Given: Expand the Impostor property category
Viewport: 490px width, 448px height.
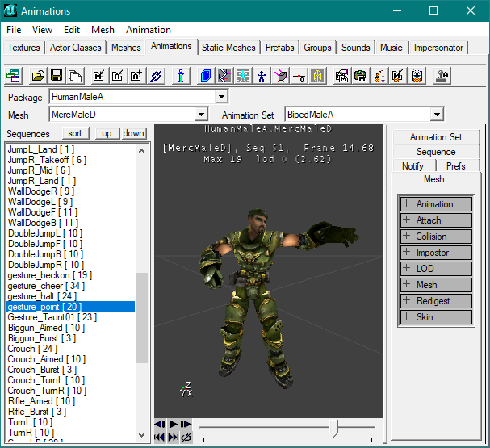Looking at the screenshot, I should tap(436, 253).
